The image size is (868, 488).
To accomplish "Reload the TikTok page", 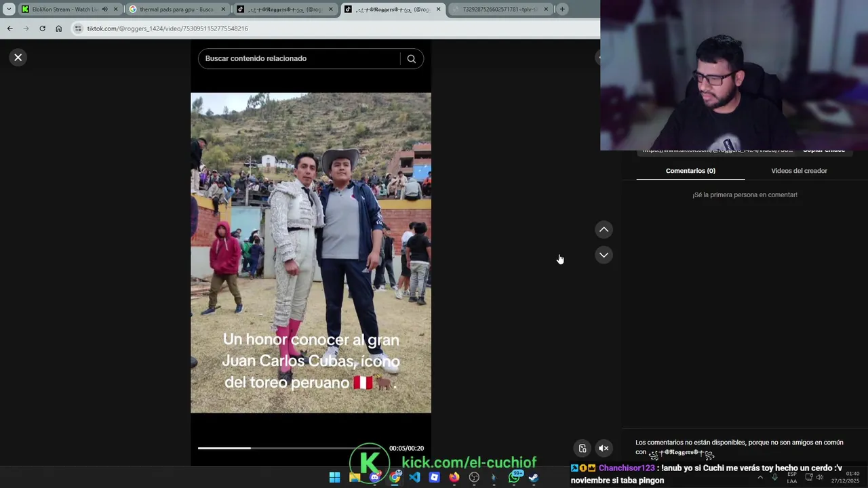I will 42,28.
